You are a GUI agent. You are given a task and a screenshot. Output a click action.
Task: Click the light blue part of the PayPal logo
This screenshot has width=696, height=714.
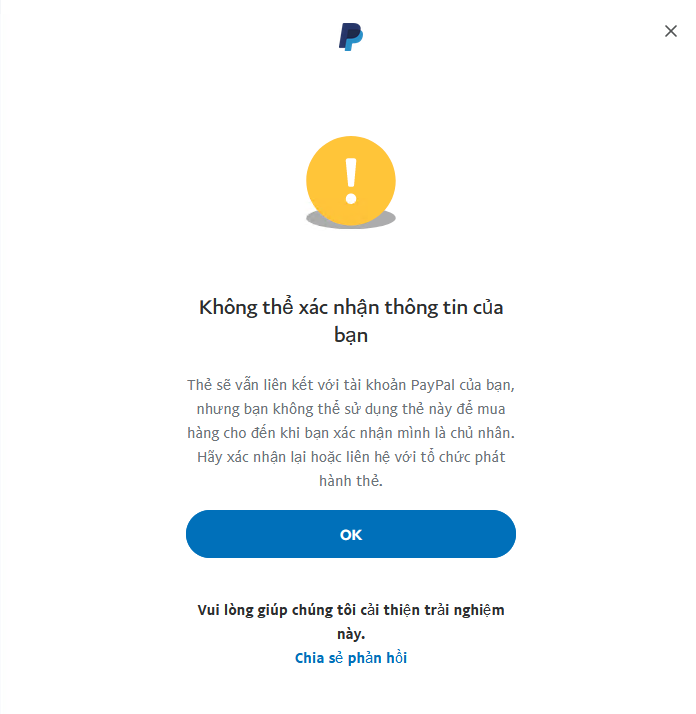[x=354, y=42]
